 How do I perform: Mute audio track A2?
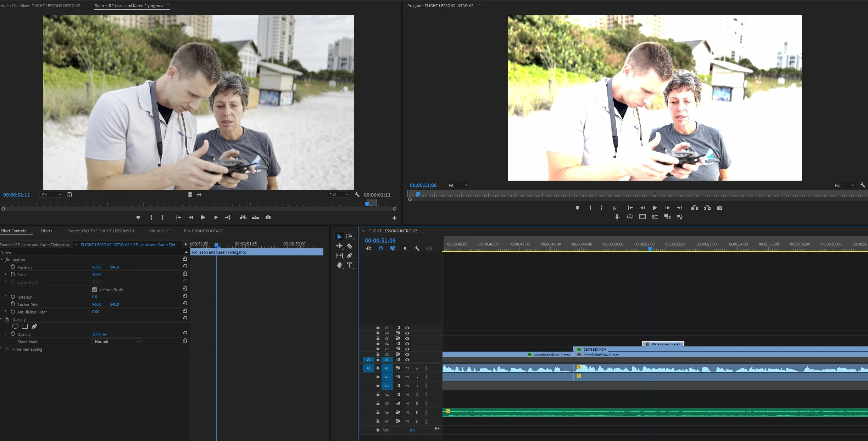point(407,377)
